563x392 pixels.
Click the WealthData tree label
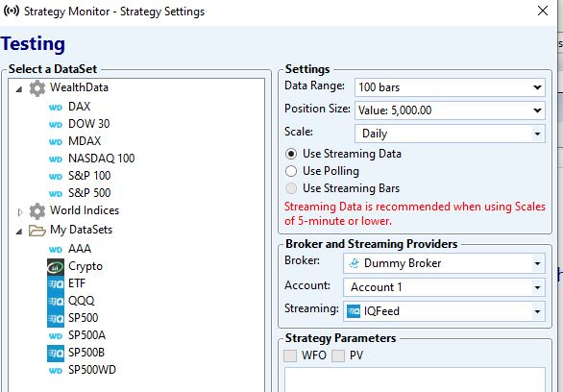tap(79, 87)
